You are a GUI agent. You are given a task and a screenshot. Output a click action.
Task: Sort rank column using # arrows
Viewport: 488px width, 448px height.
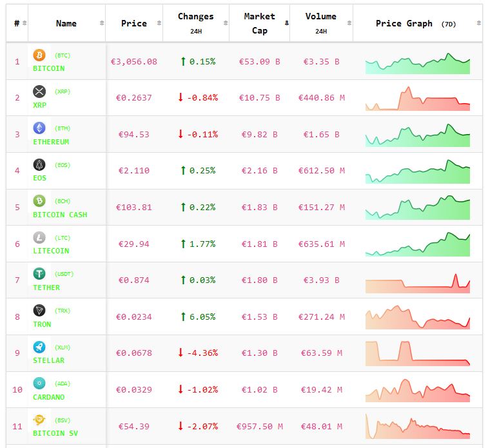click(24, 23)
